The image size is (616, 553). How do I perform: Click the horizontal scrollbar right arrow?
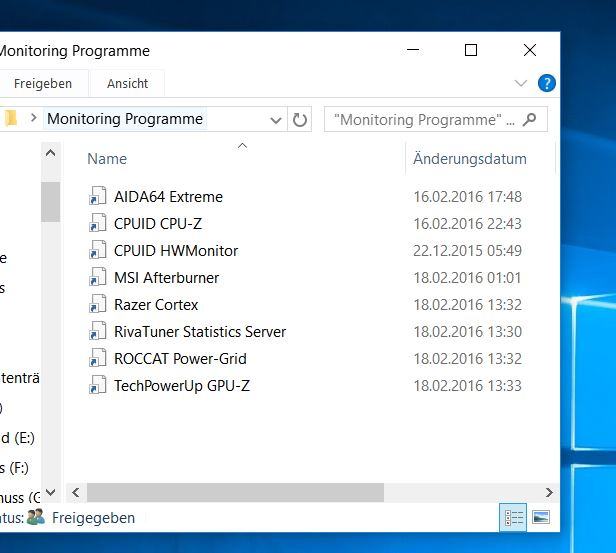tap(549, 493)
